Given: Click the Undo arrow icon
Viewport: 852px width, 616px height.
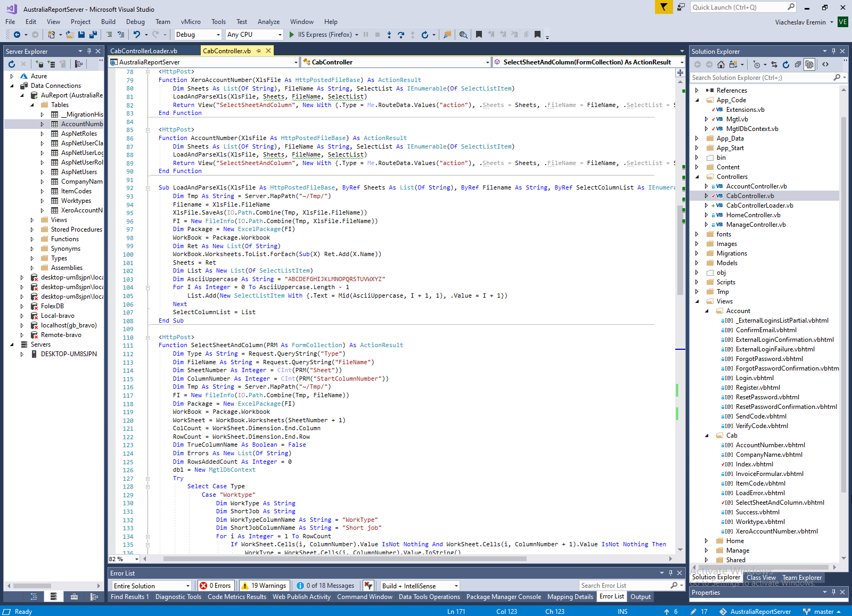Looking at the screenshot, I should click(137, 35).
